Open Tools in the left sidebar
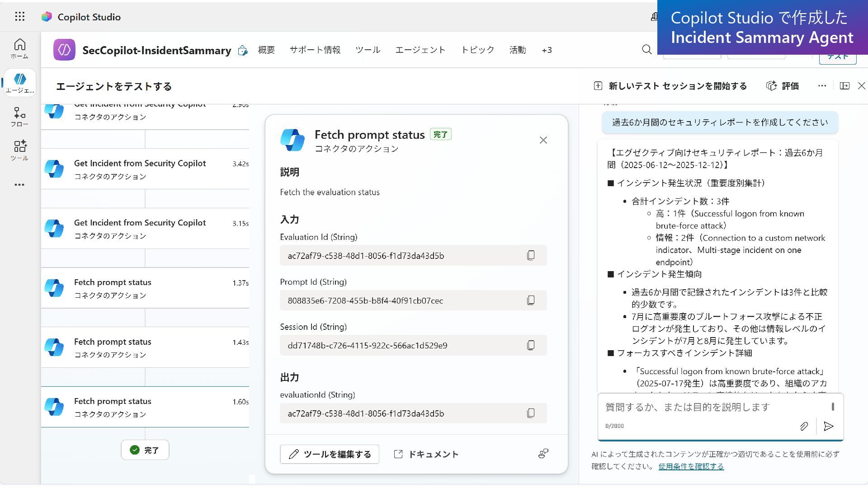 19,150
